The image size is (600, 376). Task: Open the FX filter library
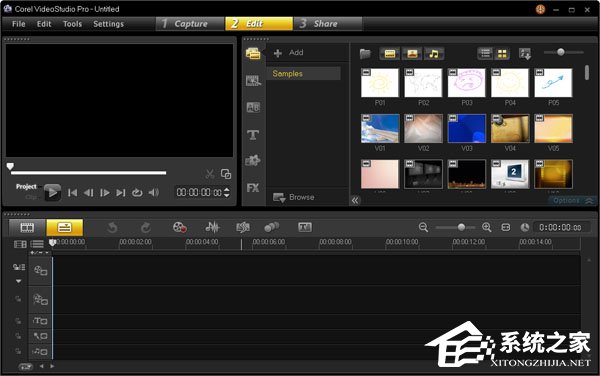[x=253, y=188]
